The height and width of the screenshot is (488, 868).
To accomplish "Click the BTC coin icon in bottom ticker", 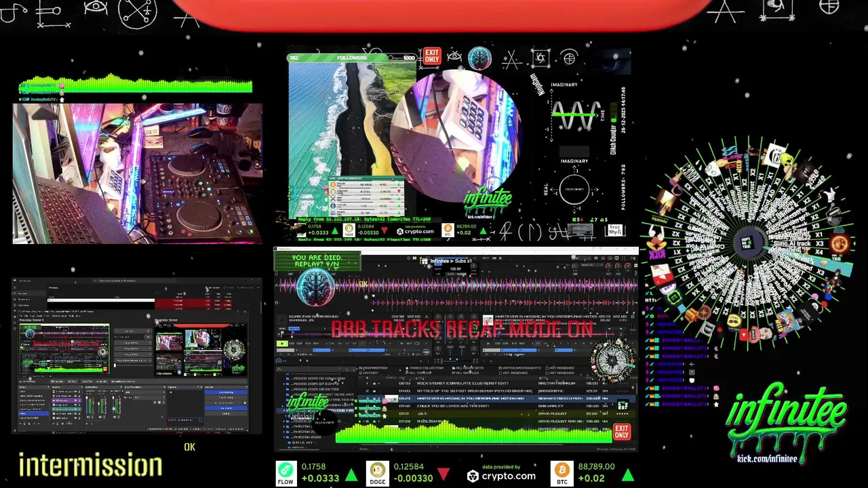I will [x=561, y=472].
